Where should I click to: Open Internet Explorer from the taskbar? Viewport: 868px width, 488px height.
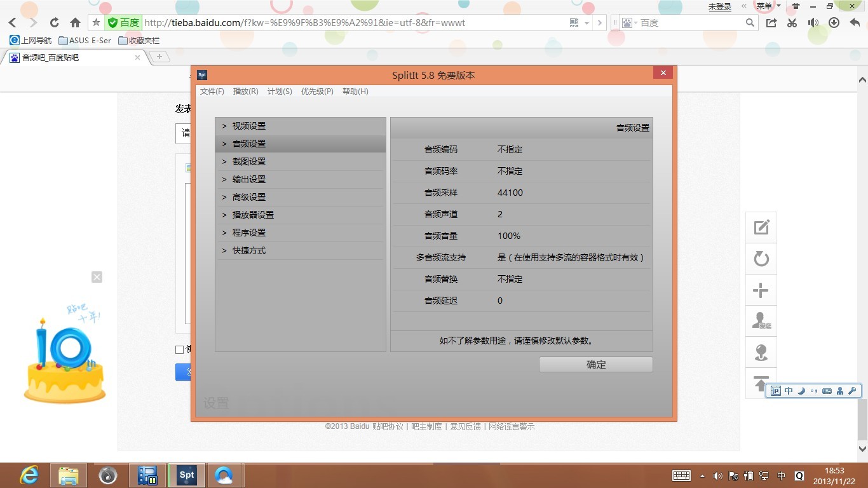[x=29, y=475]
